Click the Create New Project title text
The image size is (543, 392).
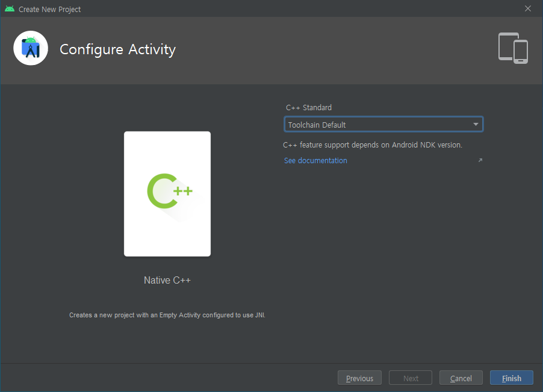[49, 10]
